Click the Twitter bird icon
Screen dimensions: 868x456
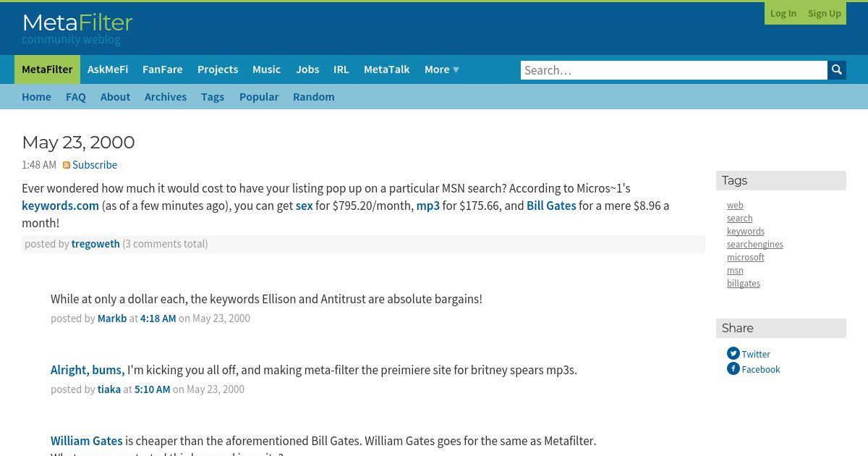(x=733, y=354)
